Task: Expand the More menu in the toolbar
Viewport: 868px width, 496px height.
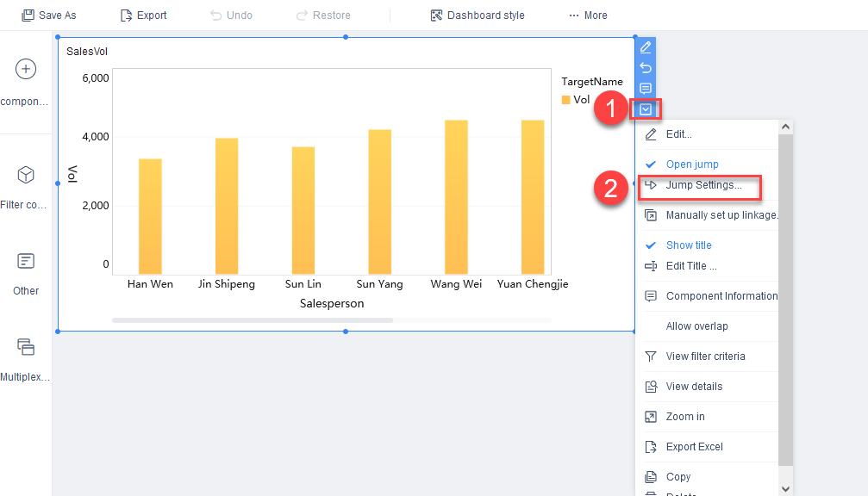Action: [588, 15]
